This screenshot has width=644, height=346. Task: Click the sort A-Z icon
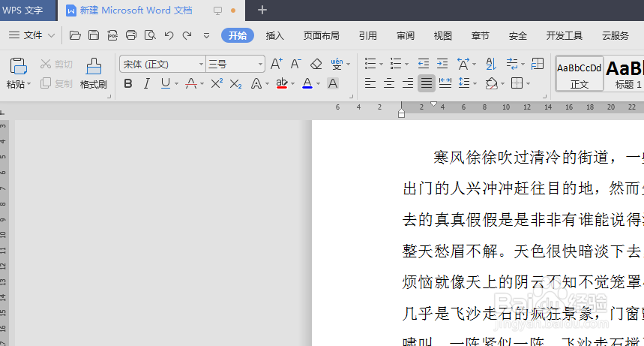pos(491,64)
